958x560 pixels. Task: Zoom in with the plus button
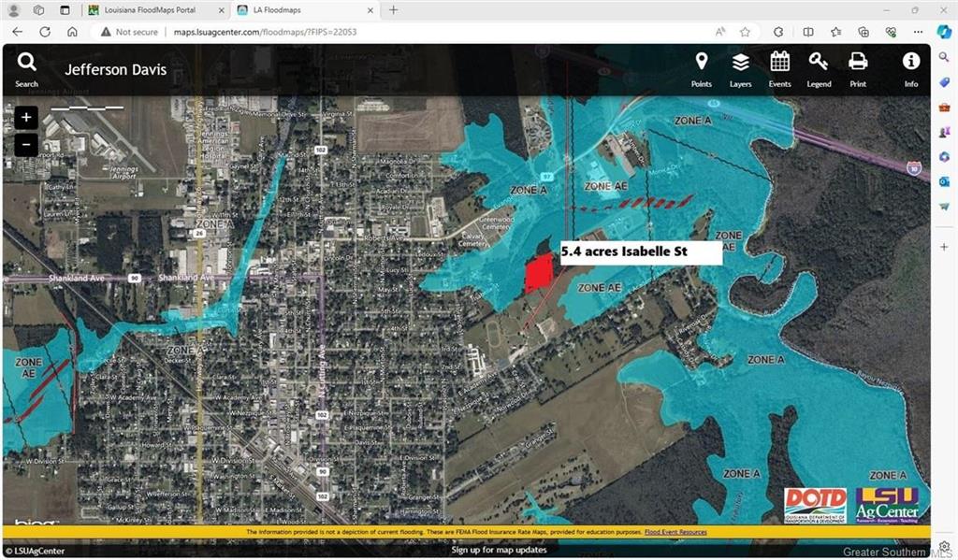pyautogui.click(x=26, y=119)
